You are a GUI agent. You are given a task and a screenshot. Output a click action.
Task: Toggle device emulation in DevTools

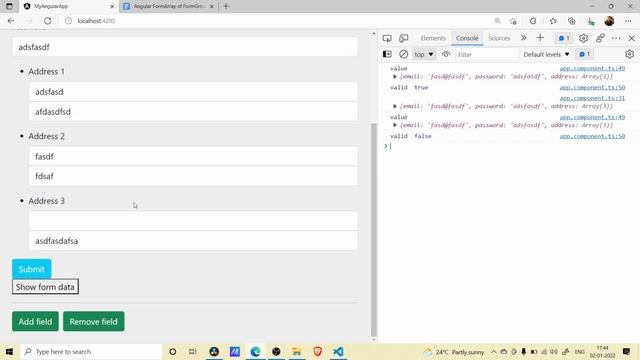tap(403, 38)
